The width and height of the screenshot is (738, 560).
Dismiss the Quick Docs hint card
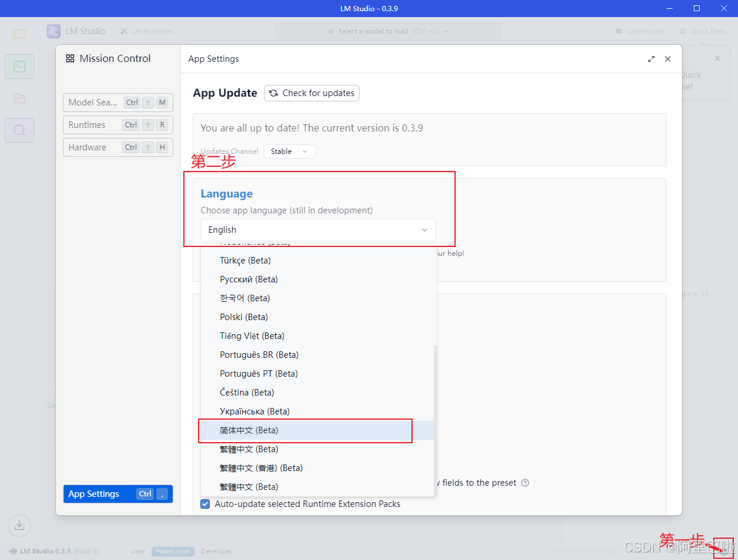717,58
